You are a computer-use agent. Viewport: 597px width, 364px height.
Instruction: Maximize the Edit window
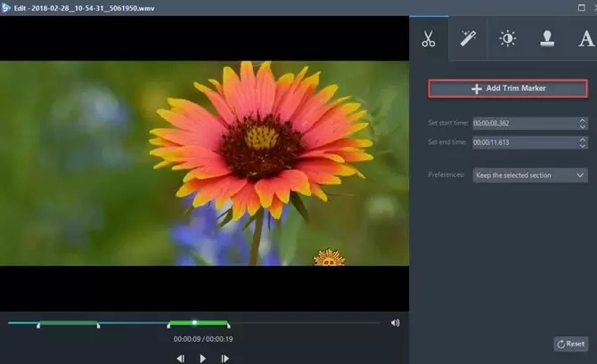point(582,5)
